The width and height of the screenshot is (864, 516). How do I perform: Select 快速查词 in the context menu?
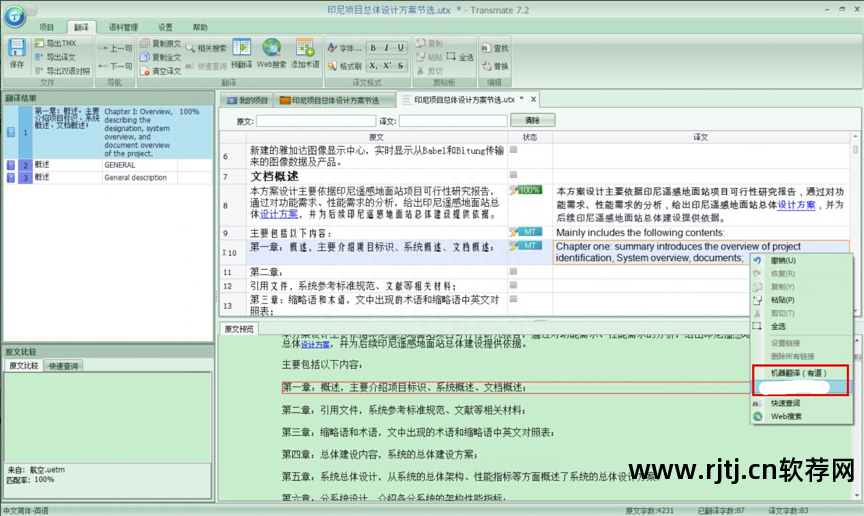tap(802, 403)
